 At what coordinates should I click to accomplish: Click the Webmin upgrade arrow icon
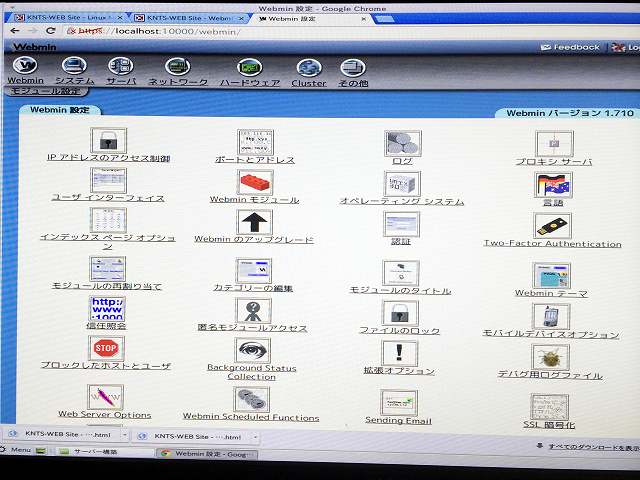(x=254, y=222)
